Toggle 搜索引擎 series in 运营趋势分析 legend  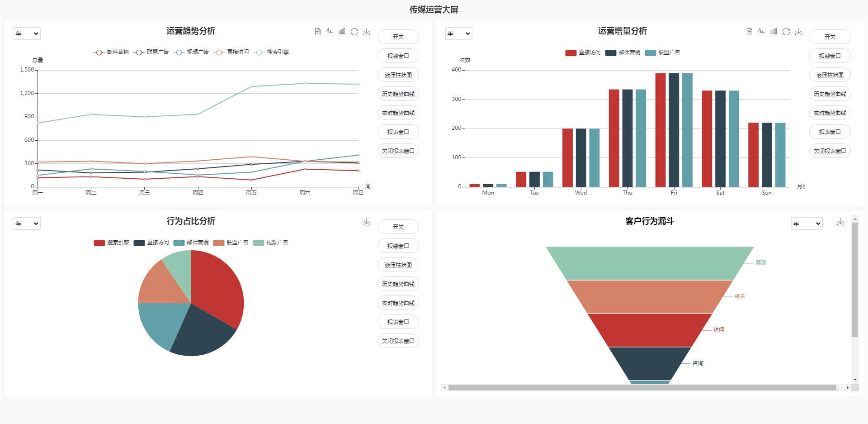(x=272, y=52)
